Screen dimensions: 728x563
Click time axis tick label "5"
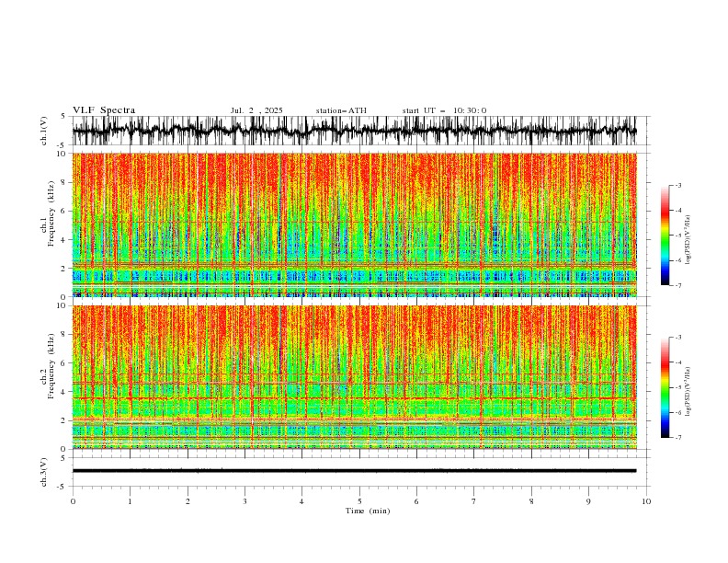pyautogui.click(x=359, y=501)
